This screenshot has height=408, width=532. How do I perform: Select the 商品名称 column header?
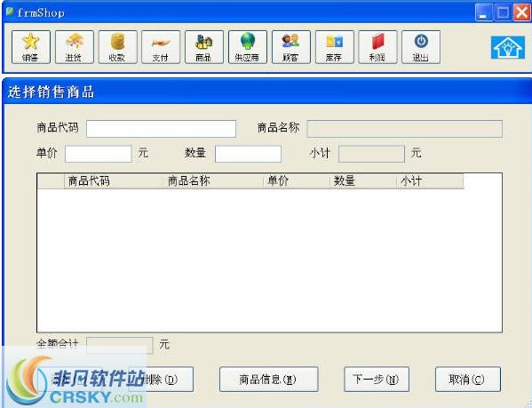click(x=214, y=181)
